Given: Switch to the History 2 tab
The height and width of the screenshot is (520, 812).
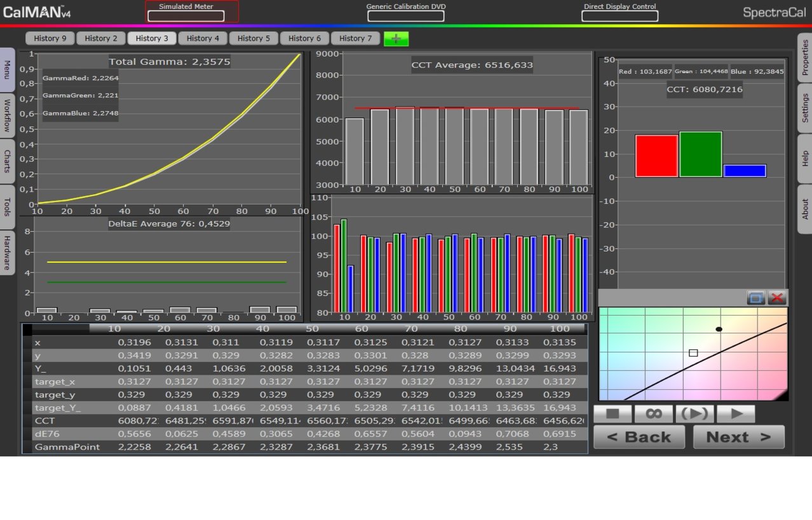Looking at the screenshot, I should pos(101,38).
